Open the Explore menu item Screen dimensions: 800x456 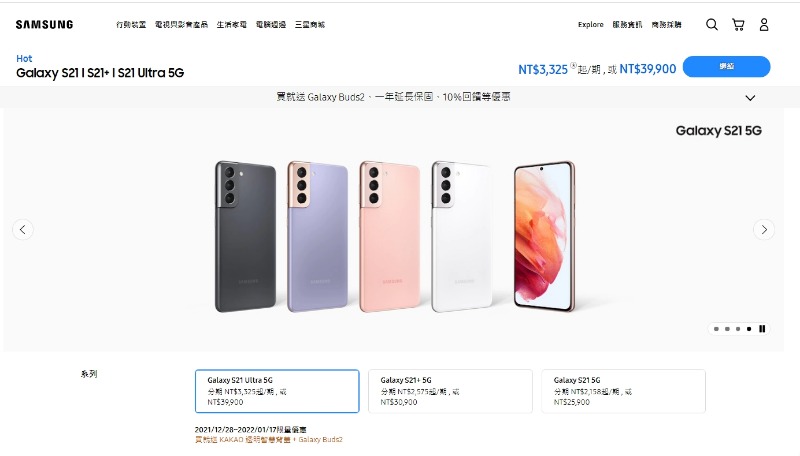click(590, 24)
